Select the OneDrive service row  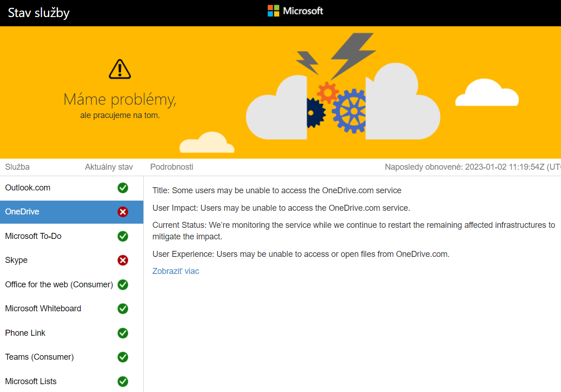[22, 212]
